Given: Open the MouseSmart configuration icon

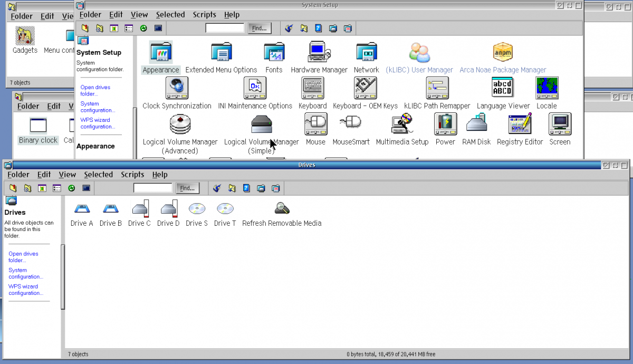Looking at the screenshot, I should point(351,124).
